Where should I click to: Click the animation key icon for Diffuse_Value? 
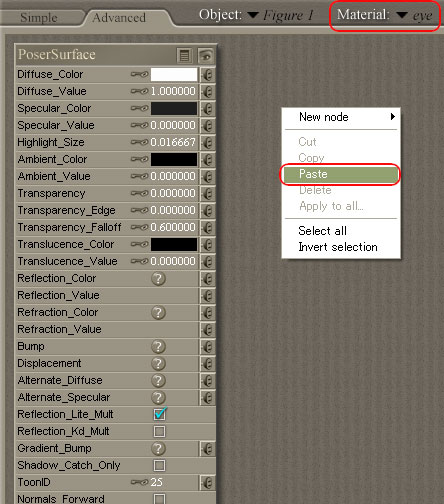139,91
